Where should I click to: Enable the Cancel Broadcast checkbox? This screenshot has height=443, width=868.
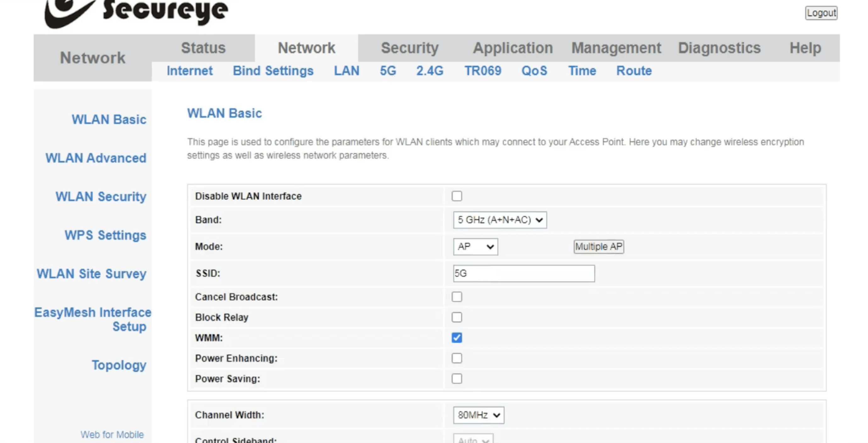coord(457,297)
